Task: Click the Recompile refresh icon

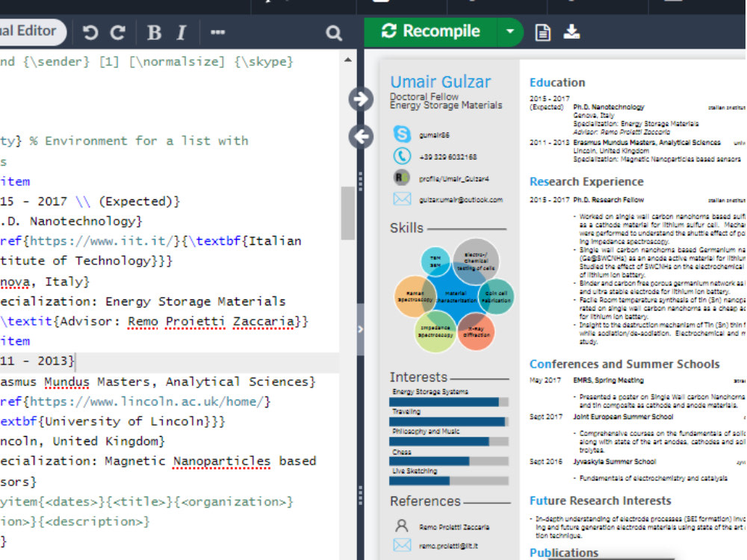Action: 388,31
